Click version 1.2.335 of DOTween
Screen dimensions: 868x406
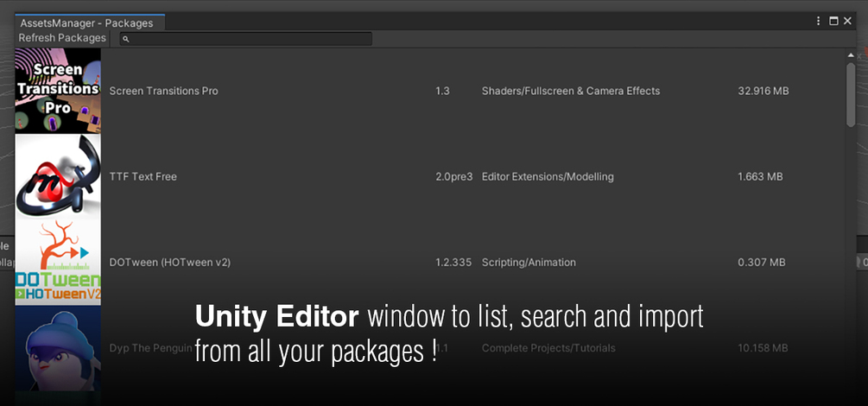tap(453, 263)
